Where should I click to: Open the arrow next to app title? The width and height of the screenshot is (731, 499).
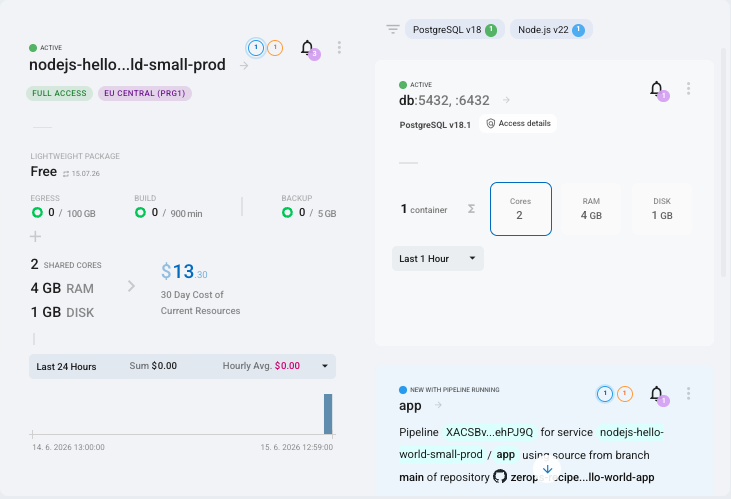pyautogui.click(x=438, y=405)
